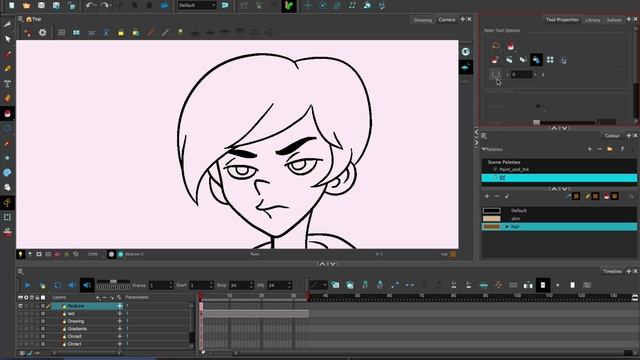Click the collapse arrows between Camera and Timeline

(327, 264)
